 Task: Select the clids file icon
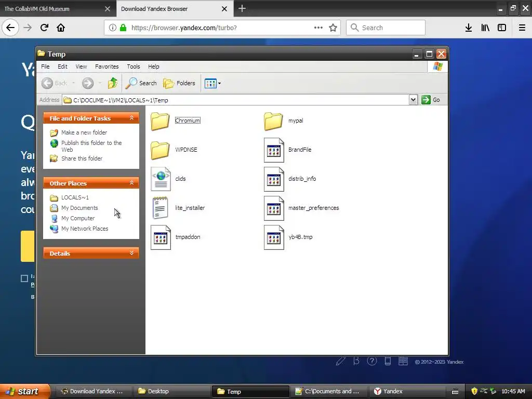[x=161, y=179]
